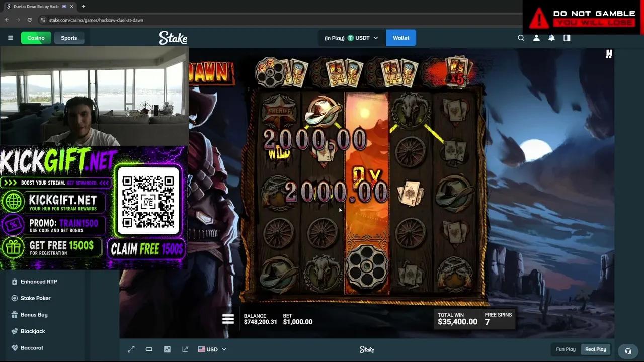Enter fullscreen mode for the game
This screenshot has width=644, height=362.
click(131, 349)
